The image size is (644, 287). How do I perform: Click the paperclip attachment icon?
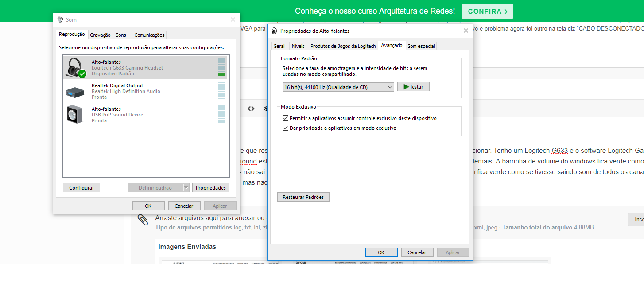tap(142, 220)
